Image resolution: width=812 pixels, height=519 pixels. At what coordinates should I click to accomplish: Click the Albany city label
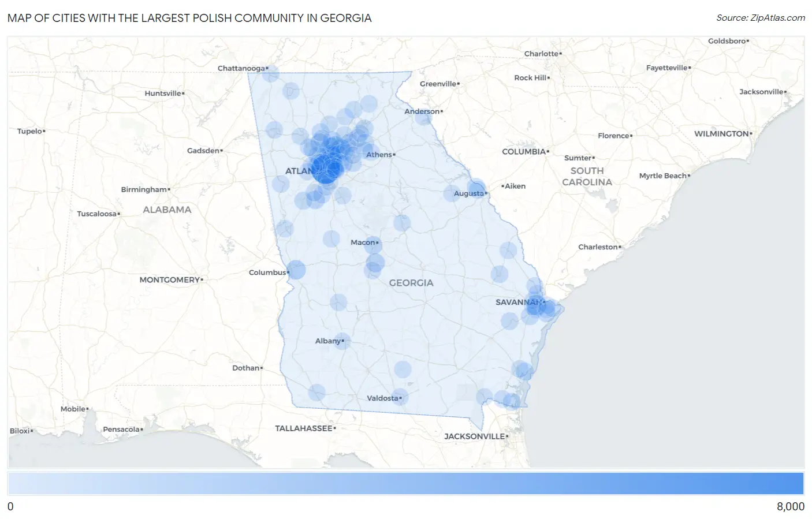[x=328, y=341]
